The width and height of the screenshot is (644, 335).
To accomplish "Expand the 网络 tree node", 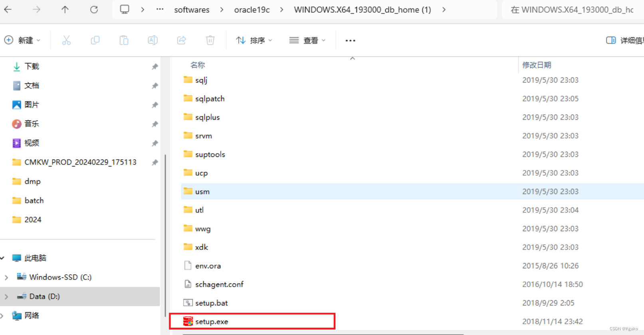I will (2, 315).
